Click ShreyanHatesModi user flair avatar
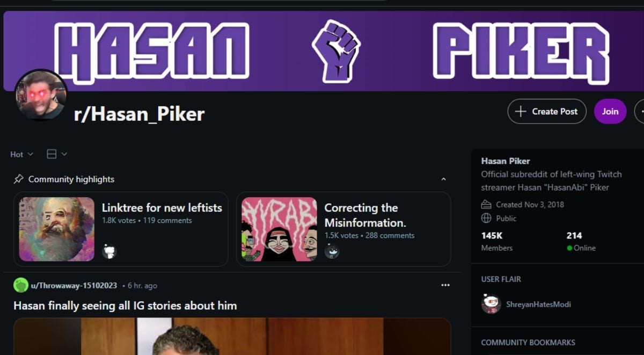The image size is (644, 355). point(491,304)
